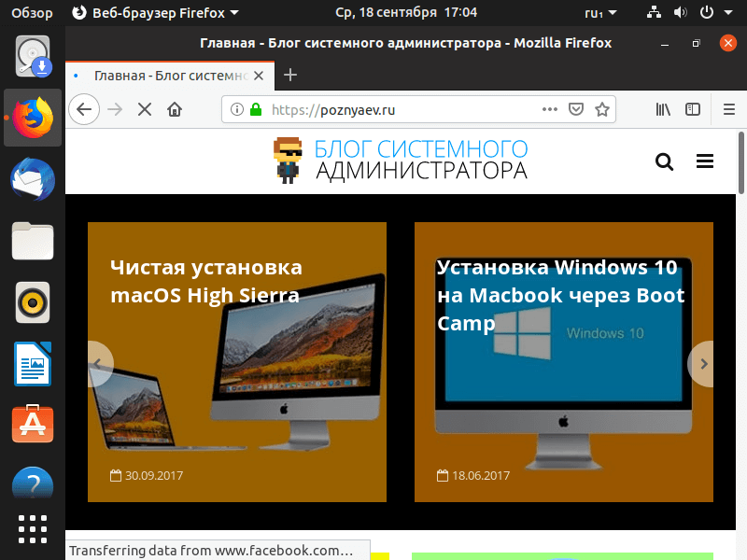Open the Help icon in dock
This screenshot has height=560, width=747.
coord(33,483)
